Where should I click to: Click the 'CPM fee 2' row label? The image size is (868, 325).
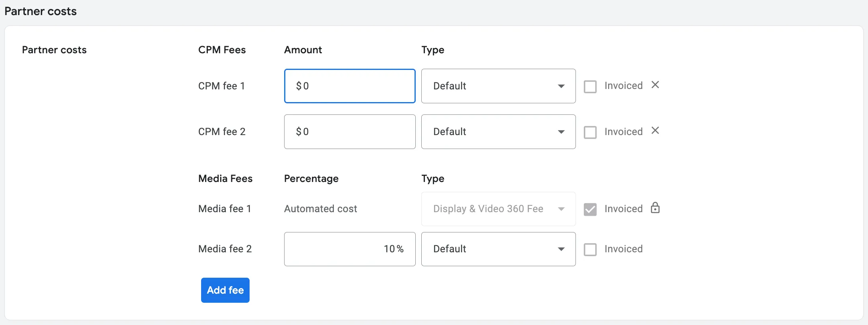pyautogui.click(x=222, y=132)
